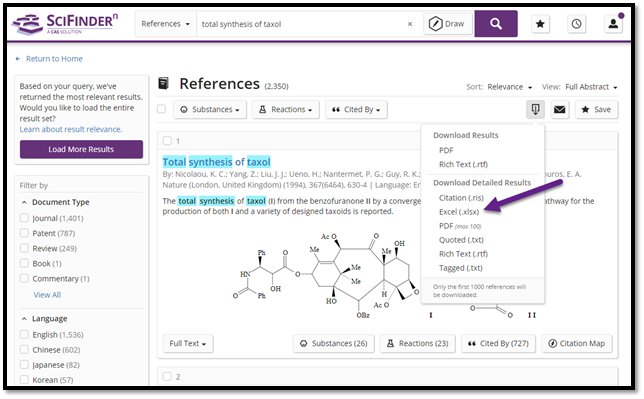644x399 pixels.
Task: Click Return to Home link
Action: pyautogui.click(x=54, y=59)
